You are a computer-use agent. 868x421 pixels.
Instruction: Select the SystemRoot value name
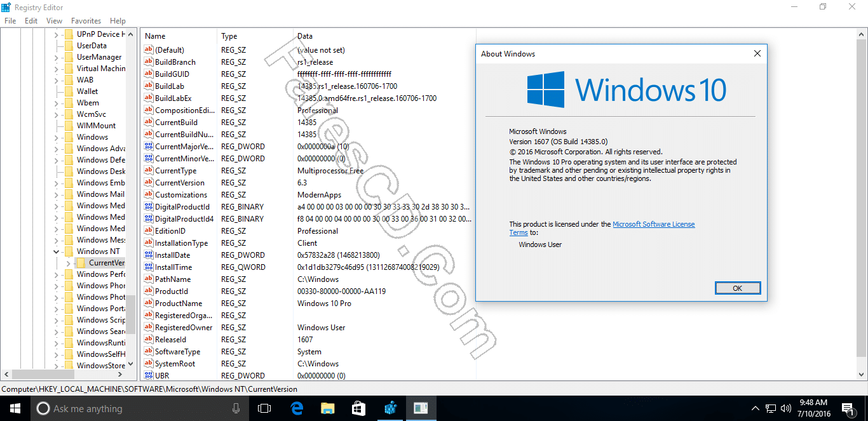point(175,364)
